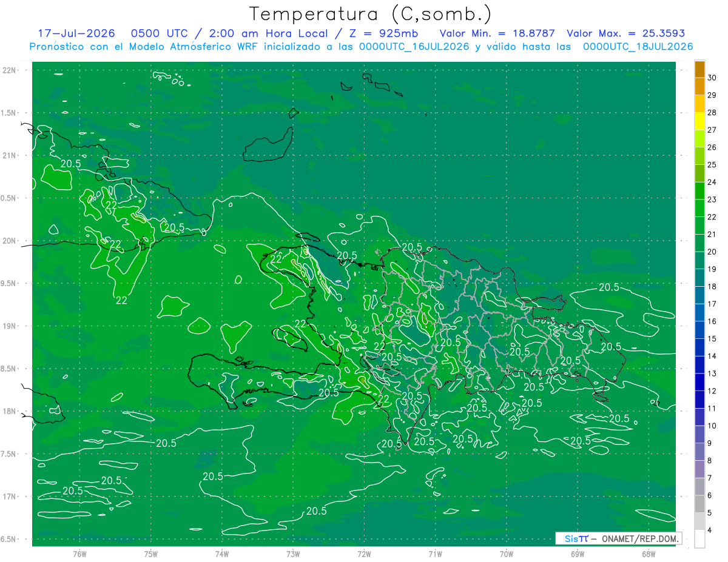Click the '75W' longitude axis label
This screenshot has height=562, width=728.
[150, 554]
